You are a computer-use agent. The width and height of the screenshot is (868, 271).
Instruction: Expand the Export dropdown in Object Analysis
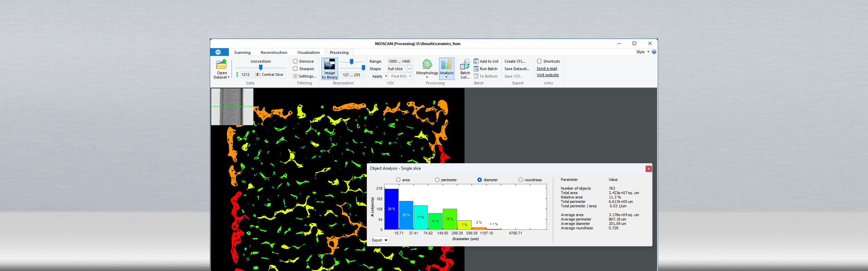pyautogui.click(x=379, y=240)
